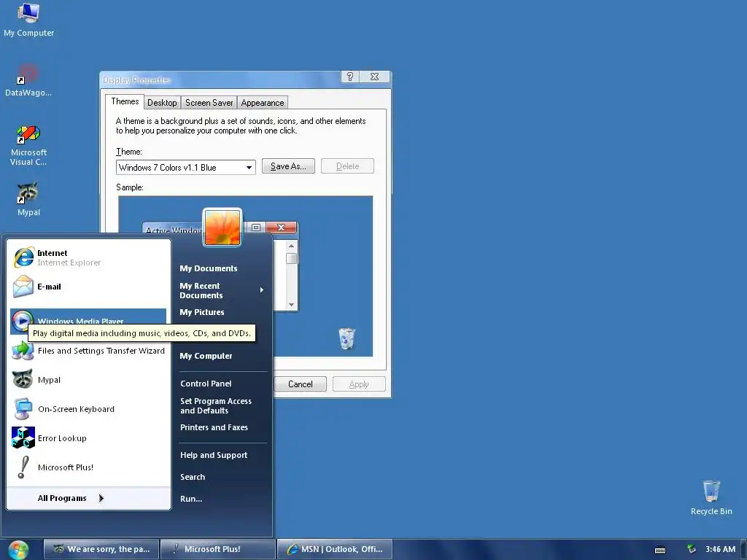Open the Theme dropdown combo box
The image size is (747, 560).
[x=186, y=168]
